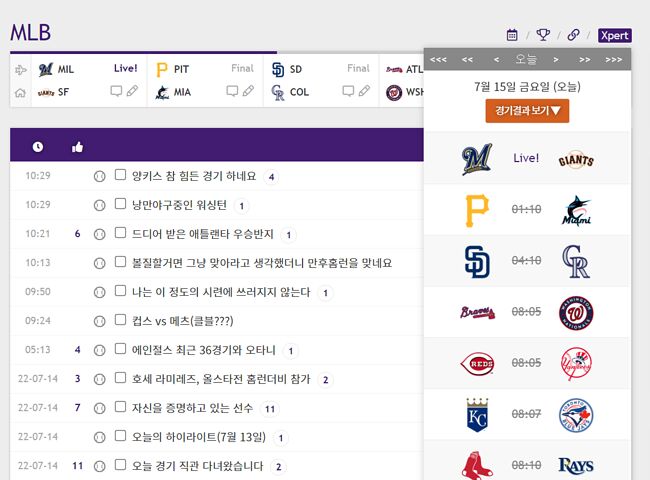Click the airplane away icon in scoreboard
Screen dimensions: 650x480
[x=20, y=70]
